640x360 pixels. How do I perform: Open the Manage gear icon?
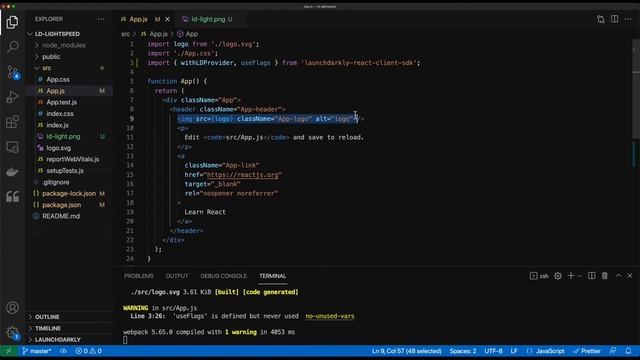click(x=12, y=333)
